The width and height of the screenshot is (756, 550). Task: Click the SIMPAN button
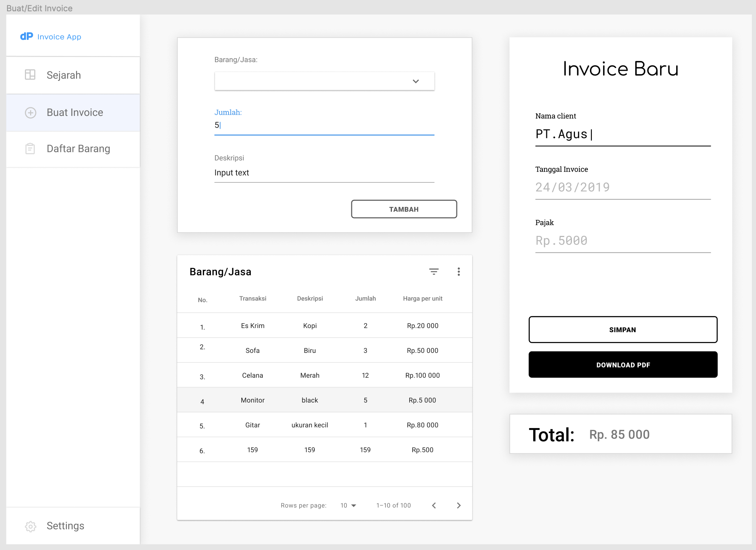click(x=623, y=329)
